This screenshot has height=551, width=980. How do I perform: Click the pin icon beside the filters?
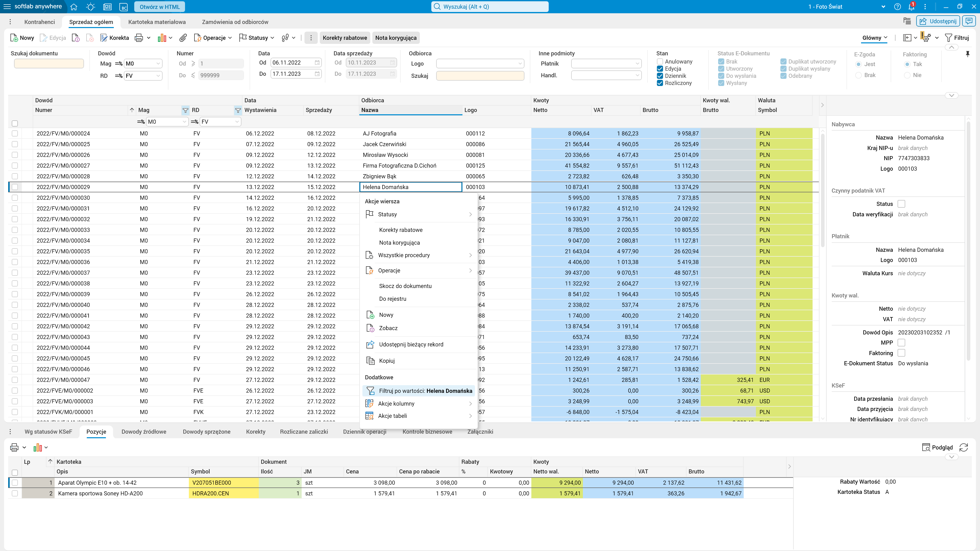[967, 54]
